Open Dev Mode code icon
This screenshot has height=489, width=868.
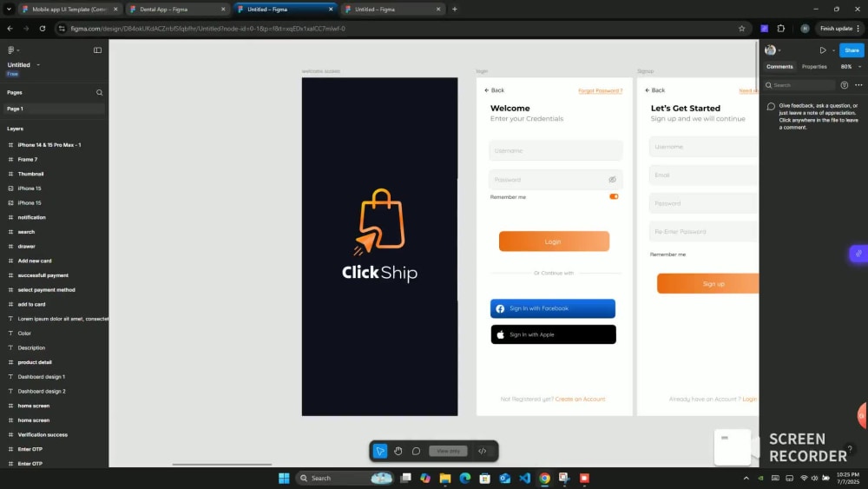click(x=482, y=451)
